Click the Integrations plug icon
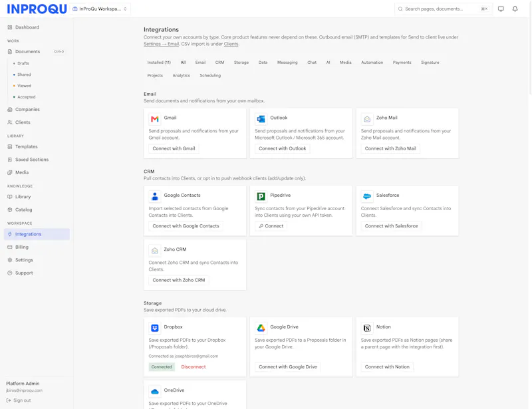Screen dimensions: 532x409 click(x=10, y=234)
